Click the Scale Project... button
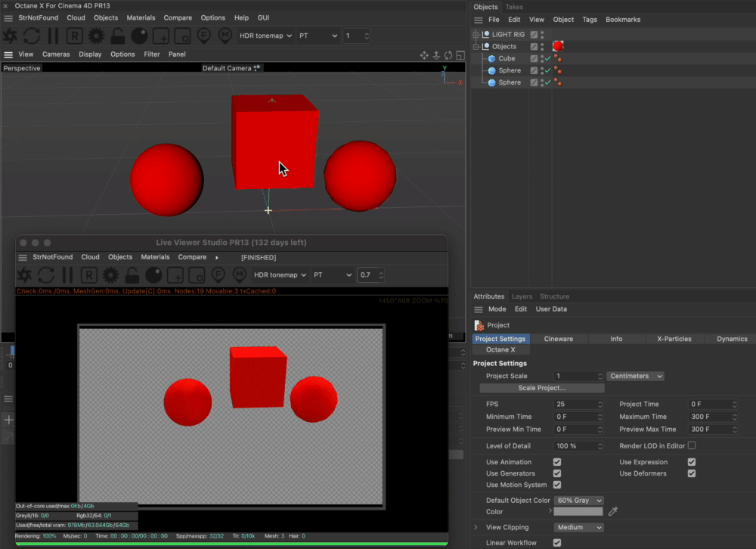This screenshot has height=549, width=756. click(542, 388)
